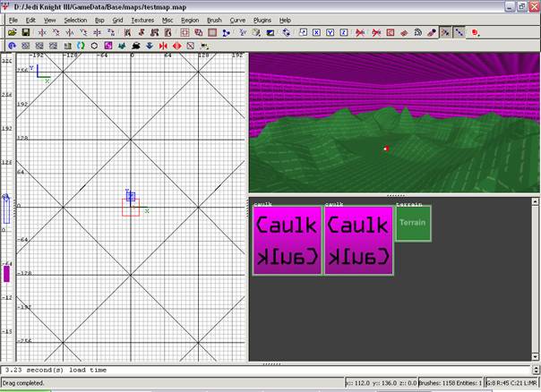Open the Plugins menu
Image resolution: width=541 pixels, height=392 pixels.
pos(262,20)
